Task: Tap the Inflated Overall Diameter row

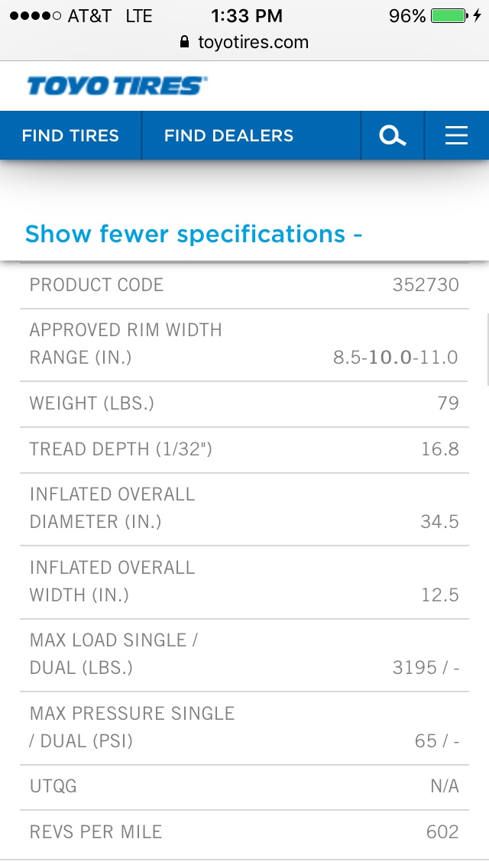Action: tap(244, 509)
